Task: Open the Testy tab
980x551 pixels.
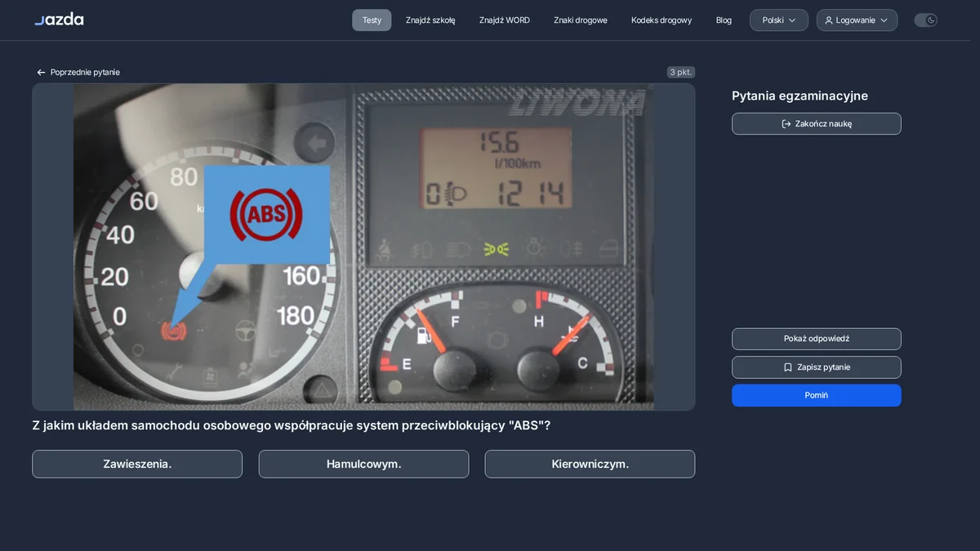Action: coord(372,20)
